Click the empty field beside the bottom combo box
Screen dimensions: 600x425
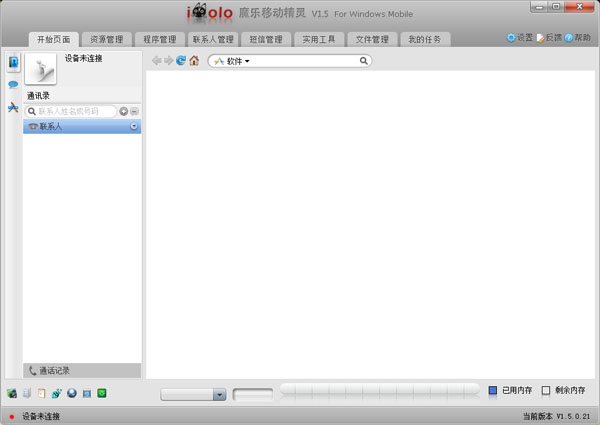[x=253, y=394]
